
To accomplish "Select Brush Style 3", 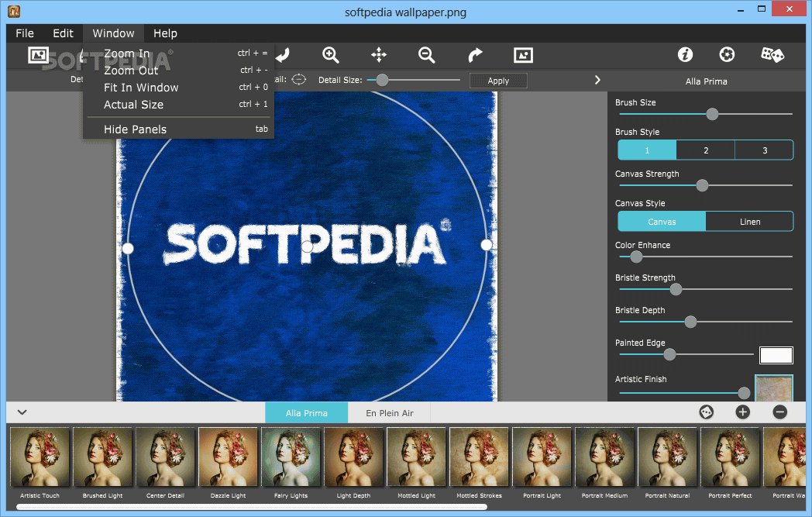I will [765, 150].
